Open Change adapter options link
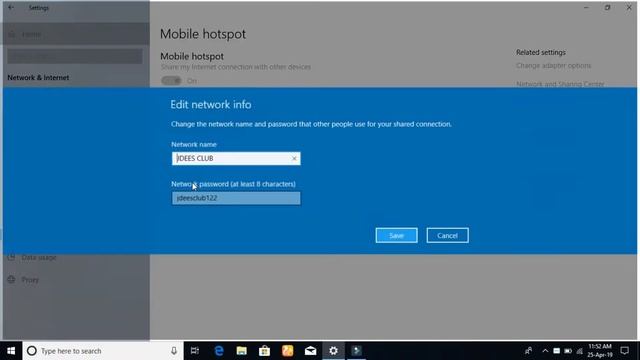The width and height of the screenshot is (640, 360). (x=553, y=65)
